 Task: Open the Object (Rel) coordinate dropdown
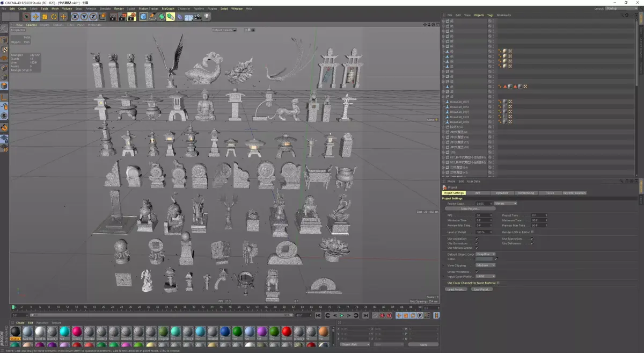pos(355,344)
